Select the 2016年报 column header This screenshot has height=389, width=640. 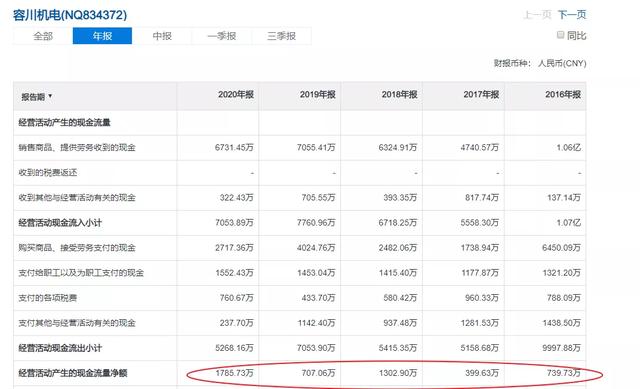coord(563,95)
